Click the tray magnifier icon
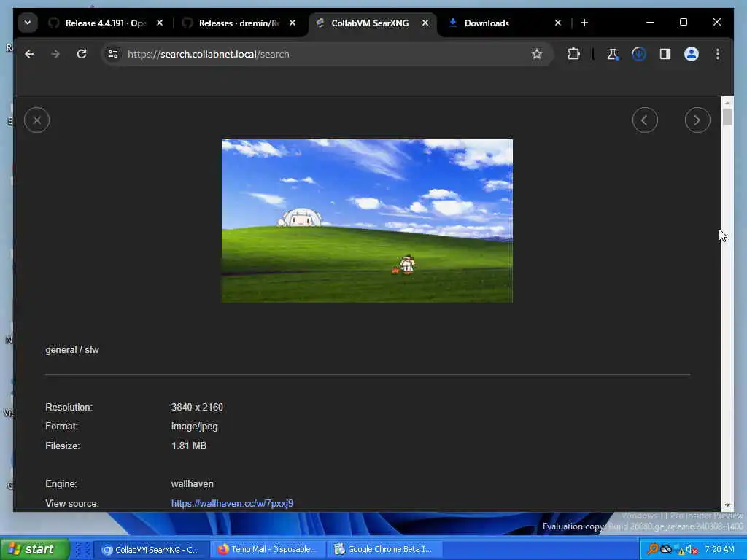This screenshot has width=747, height=560. click(x=652, y=550)
